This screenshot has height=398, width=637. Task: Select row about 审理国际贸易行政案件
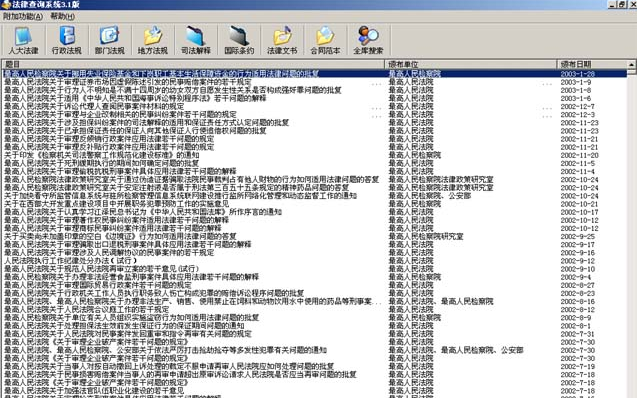point(315,285)
